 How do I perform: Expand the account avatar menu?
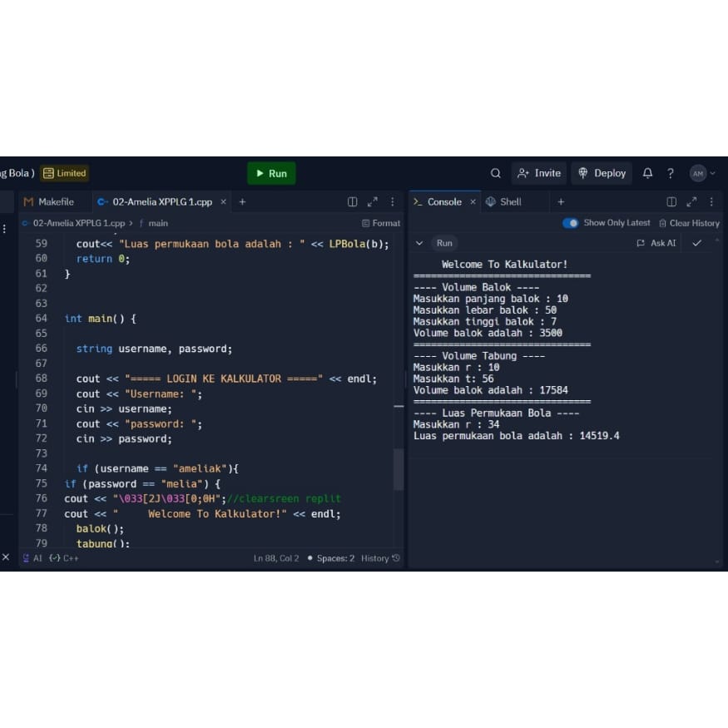[702, 173]
